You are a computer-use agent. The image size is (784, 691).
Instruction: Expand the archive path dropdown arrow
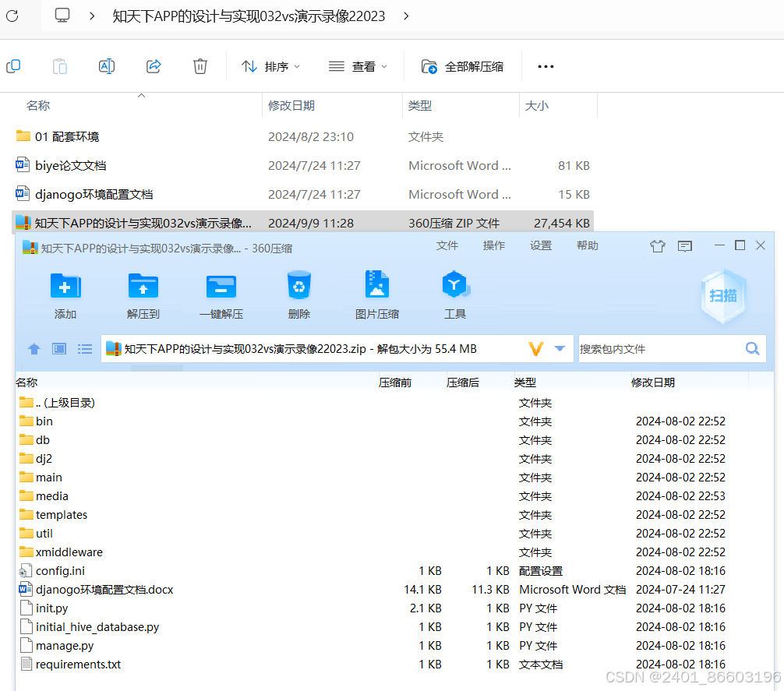560,348
